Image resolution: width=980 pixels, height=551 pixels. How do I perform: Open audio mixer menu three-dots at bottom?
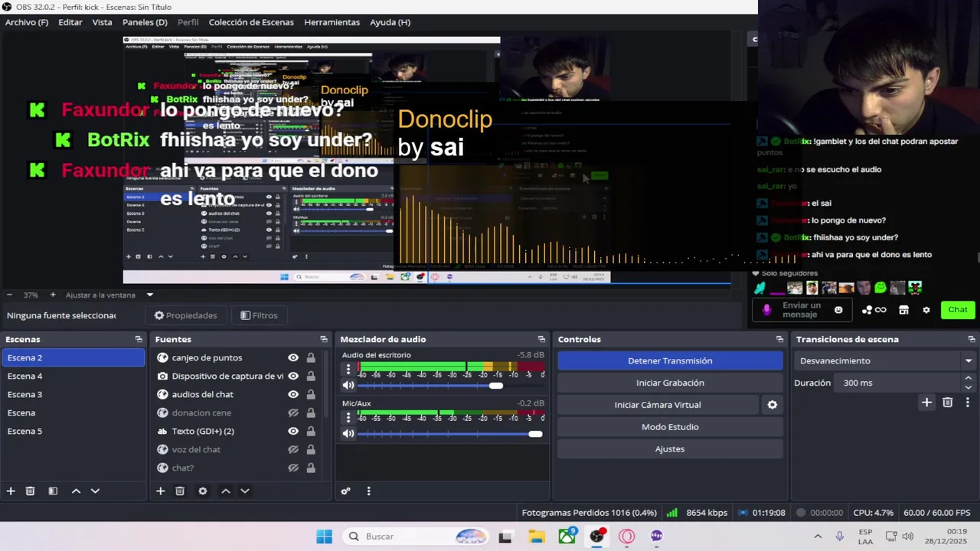coord(368,491)
